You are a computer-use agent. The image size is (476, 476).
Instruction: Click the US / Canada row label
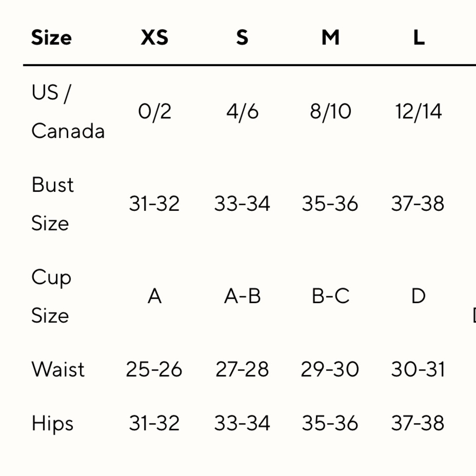pos(68,111)
